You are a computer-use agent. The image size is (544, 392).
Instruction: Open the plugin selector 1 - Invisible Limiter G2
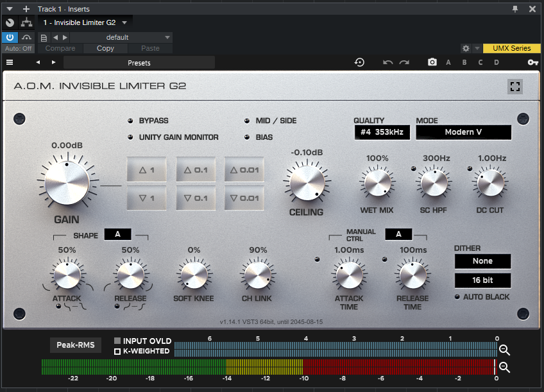[x=85, y=22]
